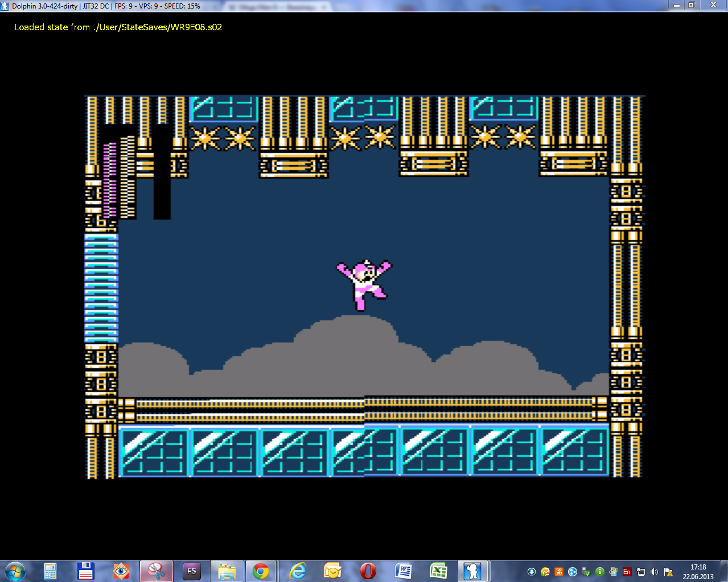
Task: Open the Windows logo tray icon
Action: [613, 572]
